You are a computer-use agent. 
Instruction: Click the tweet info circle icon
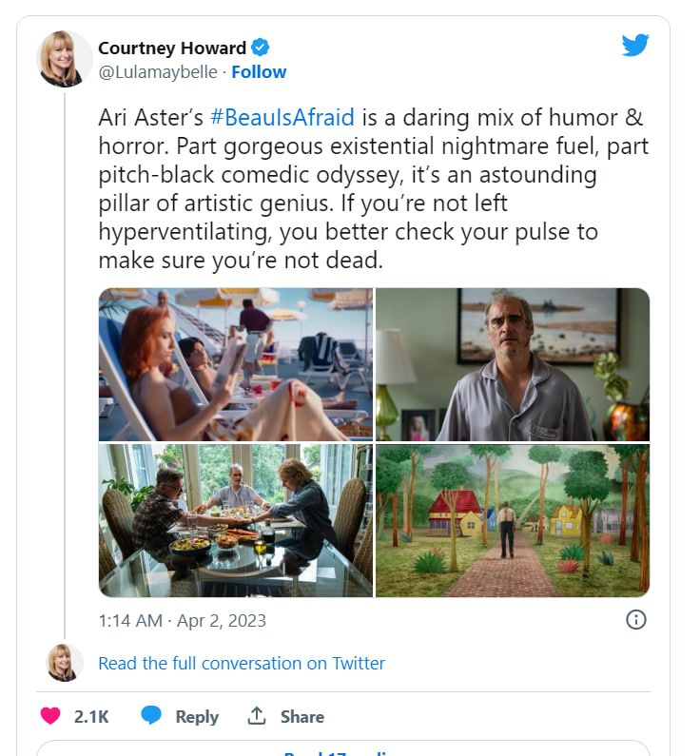[x=636, y=620]
